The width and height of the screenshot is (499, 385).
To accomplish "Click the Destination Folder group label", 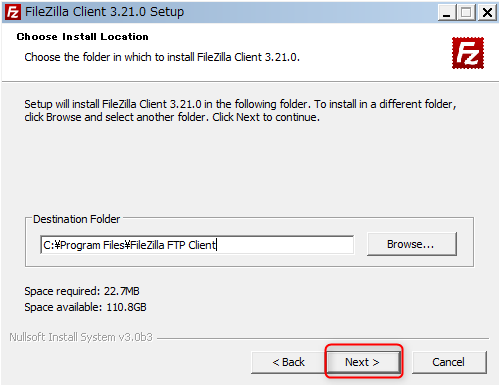I will 76,219.
